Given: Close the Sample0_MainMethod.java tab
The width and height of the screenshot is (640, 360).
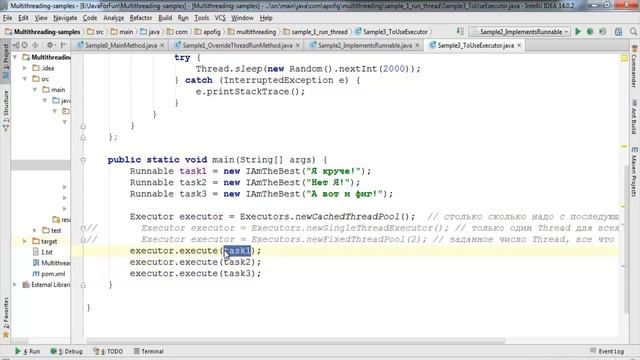Looking at the screenshot, I should 162,45.
